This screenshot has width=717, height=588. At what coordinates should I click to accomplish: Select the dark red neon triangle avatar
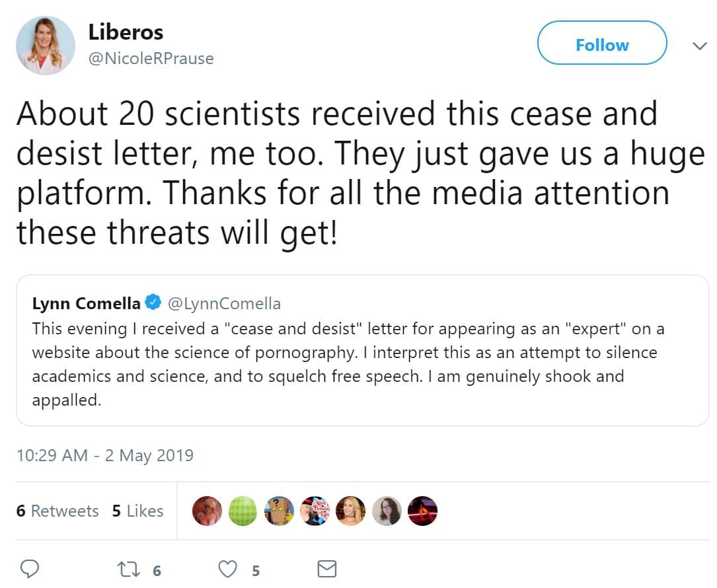[x=422, y=511]
